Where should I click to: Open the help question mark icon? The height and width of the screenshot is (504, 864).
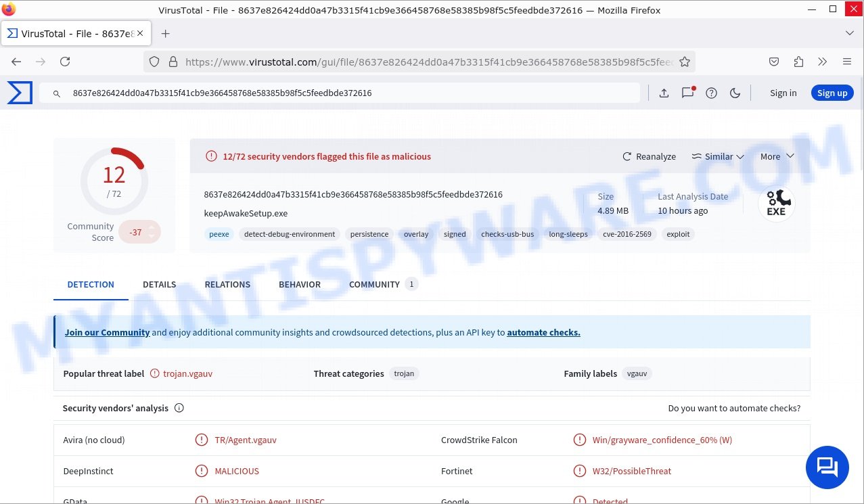click(x=711, y=93)
